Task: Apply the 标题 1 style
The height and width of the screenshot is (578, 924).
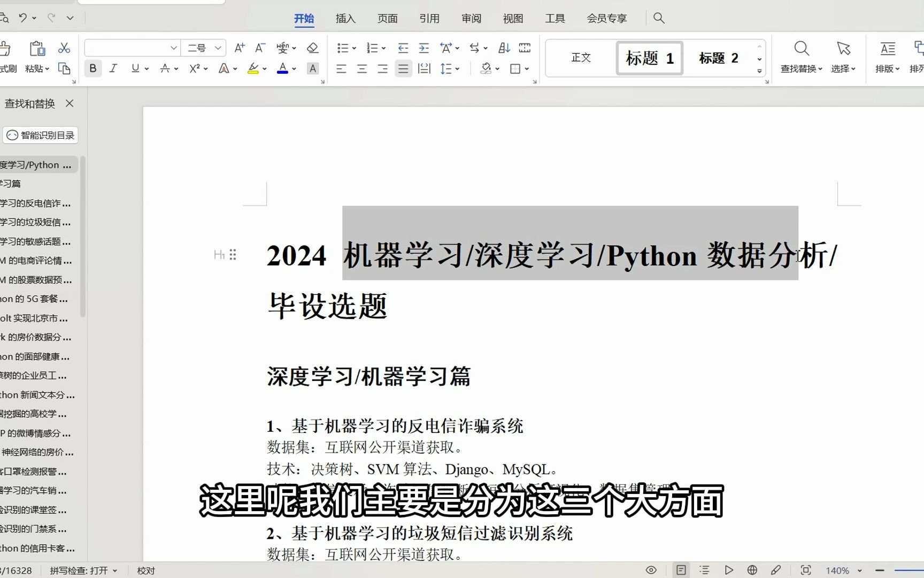Action: coord(650,58)
